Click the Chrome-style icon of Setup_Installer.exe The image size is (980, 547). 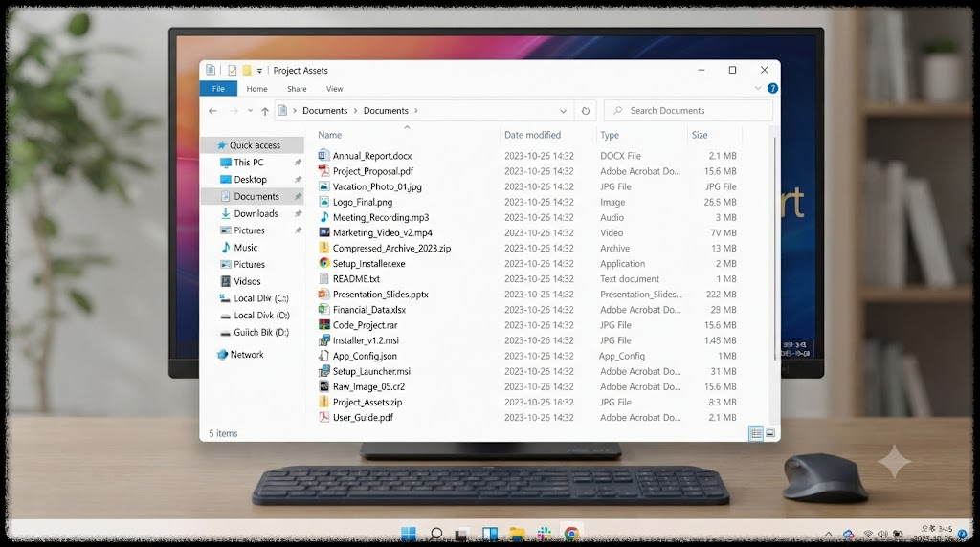(x=323, y=263)
